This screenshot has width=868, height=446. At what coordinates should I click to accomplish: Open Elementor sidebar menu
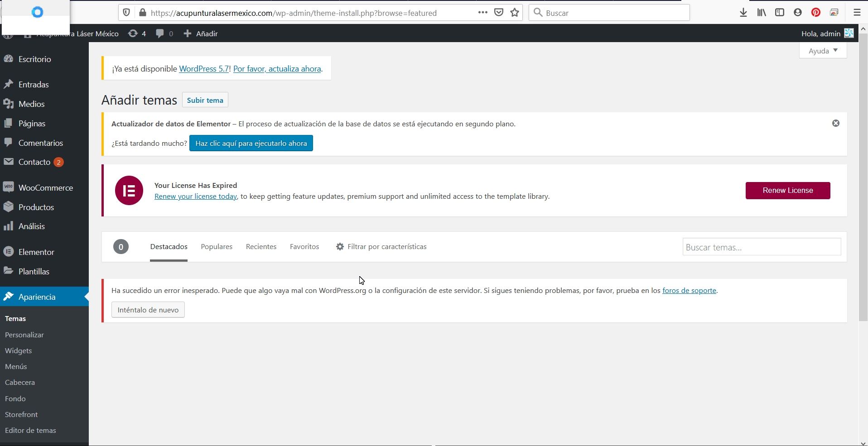pos(44,252)
